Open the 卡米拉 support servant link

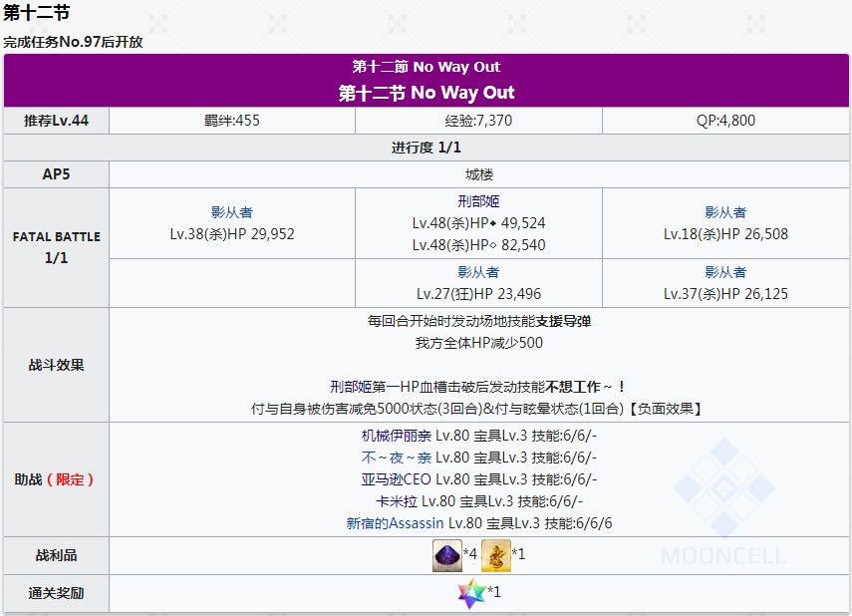[397, 501]
